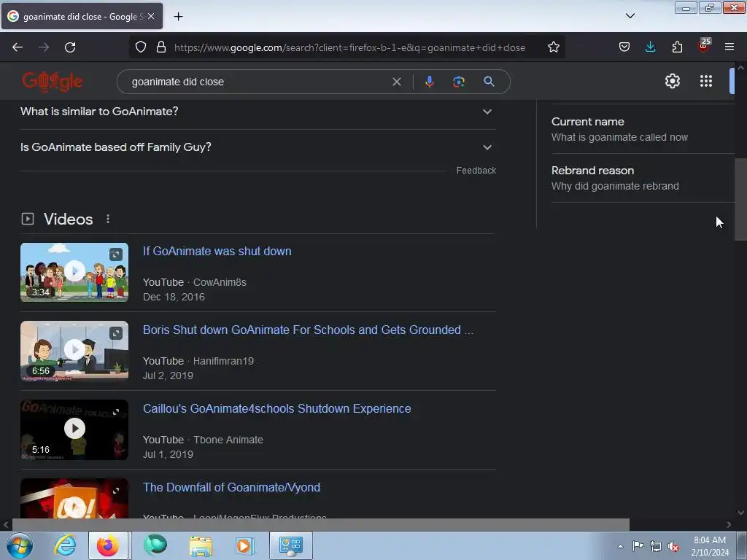Play the 5:16 video thumbnail

tap(74, 429)
